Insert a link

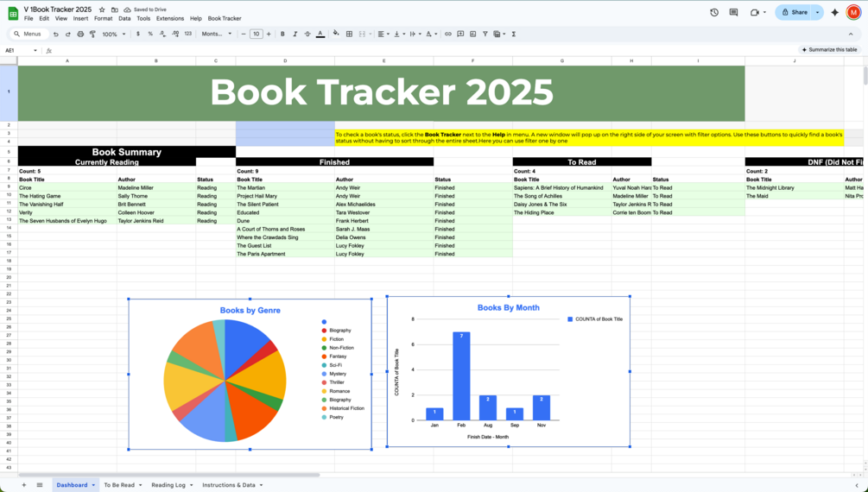(x=448, y=34)
